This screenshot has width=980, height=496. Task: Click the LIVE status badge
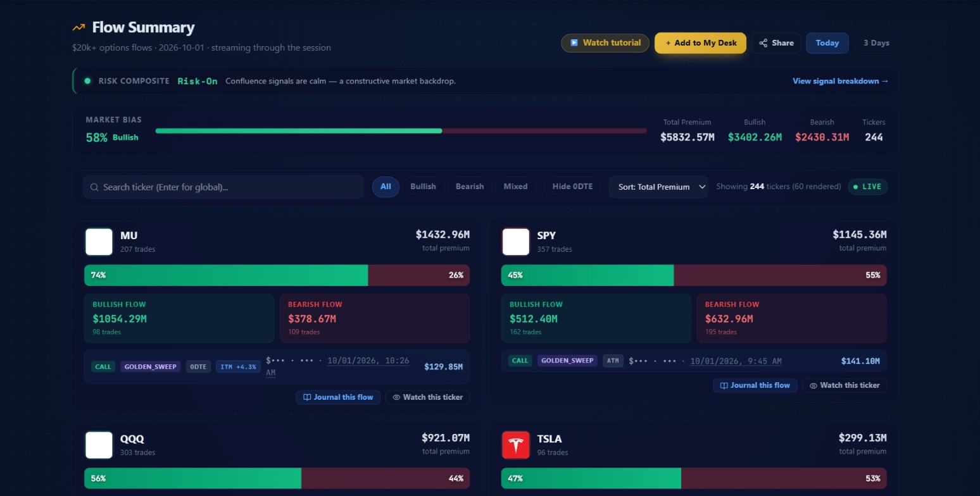tap(867, 187)
